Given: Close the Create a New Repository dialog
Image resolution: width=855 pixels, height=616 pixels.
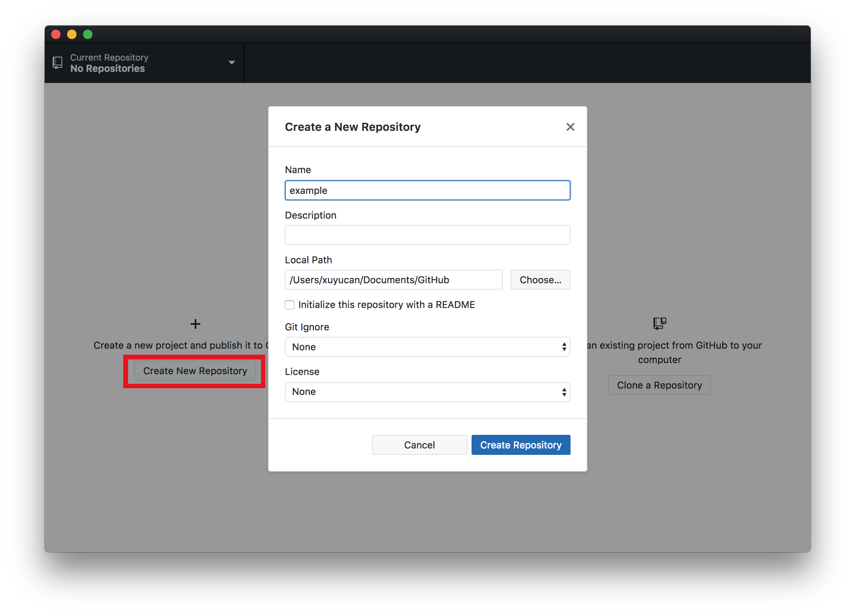Looking at the screenshot, I should 570,127.
